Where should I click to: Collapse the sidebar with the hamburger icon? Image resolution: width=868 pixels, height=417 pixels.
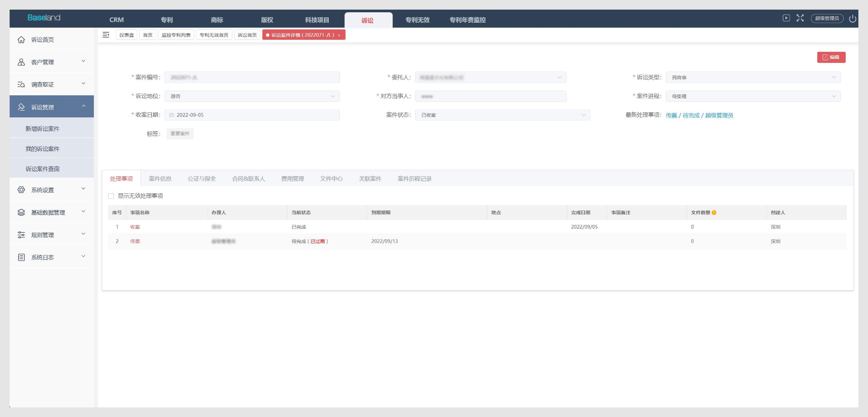[x=106, y=35]
